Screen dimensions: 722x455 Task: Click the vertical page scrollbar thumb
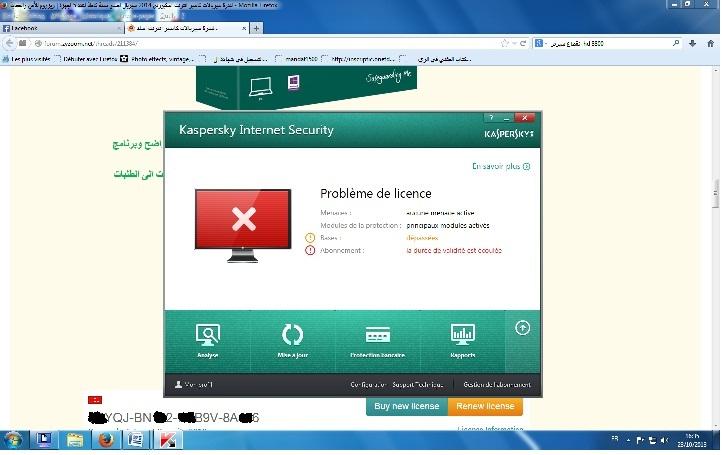pos(716,193)
